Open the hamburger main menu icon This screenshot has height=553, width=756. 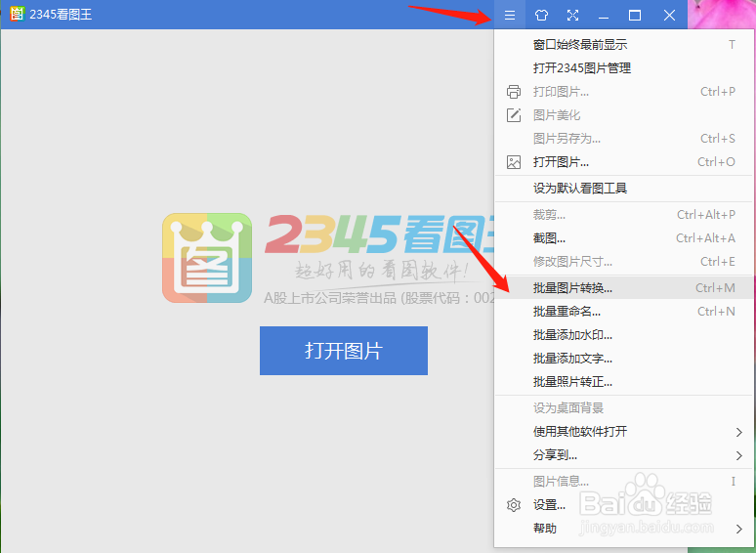510,15
